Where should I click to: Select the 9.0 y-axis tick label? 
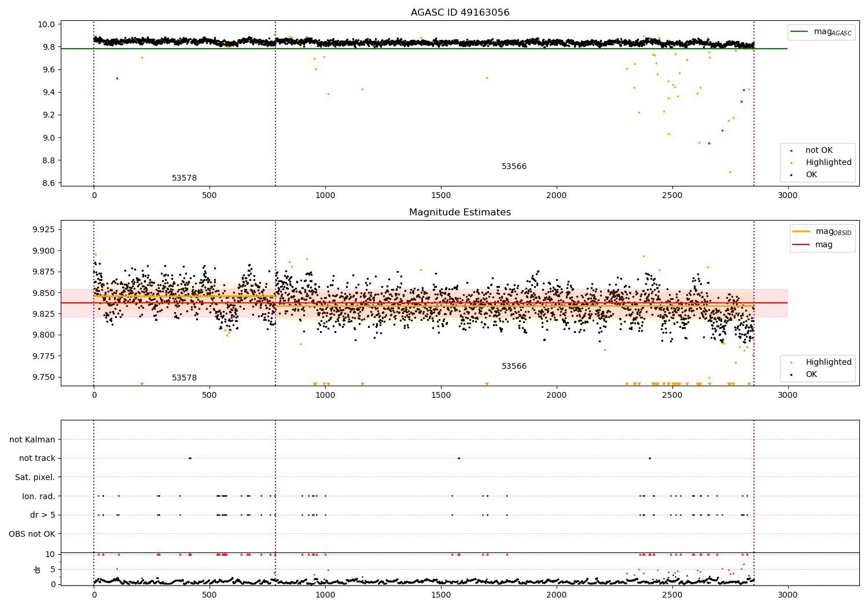(x=49, y=138)
